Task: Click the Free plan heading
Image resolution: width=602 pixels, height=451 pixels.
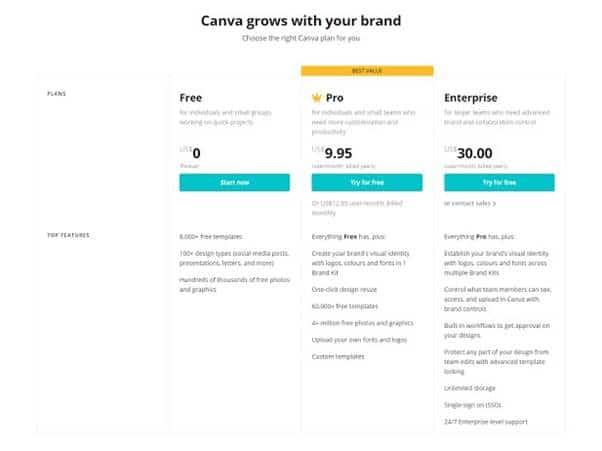Action: point(191,98)
